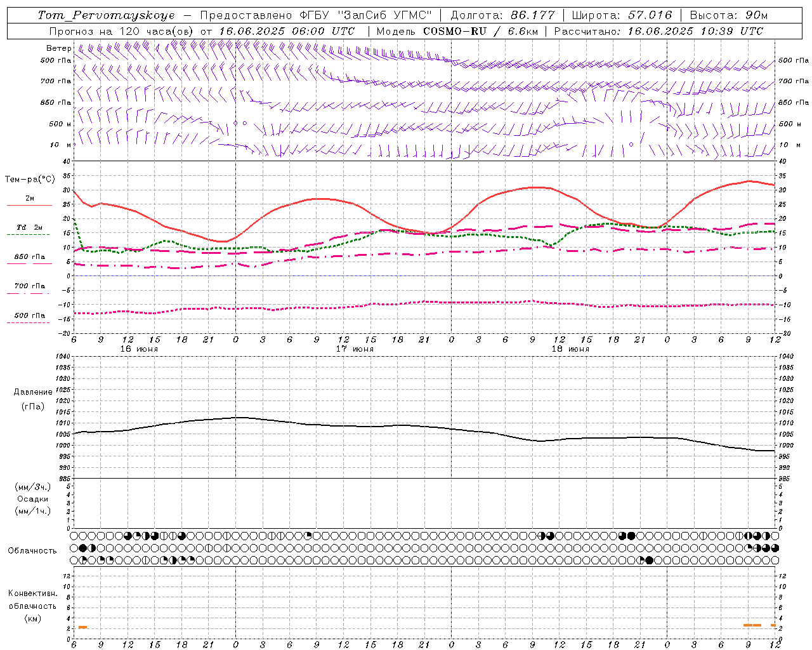812x650 pixels.
Task: Select the forecast start time 16.06.2025 06:00 UTC
Action: [x=287, y=31]
